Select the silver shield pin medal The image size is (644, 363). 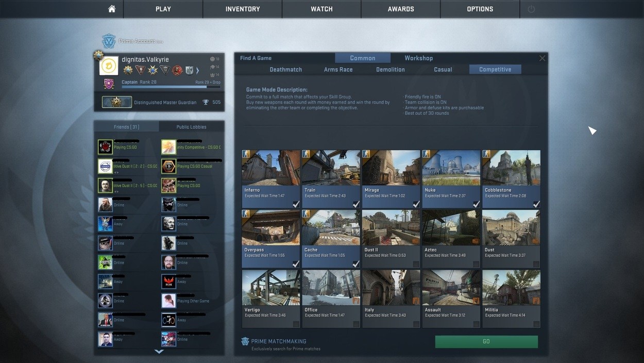189,70
